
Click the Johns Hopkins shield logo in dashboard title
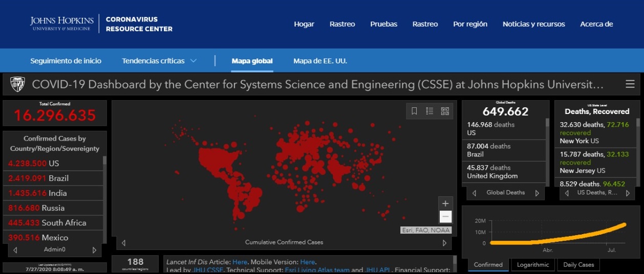[x=18, y=84]
